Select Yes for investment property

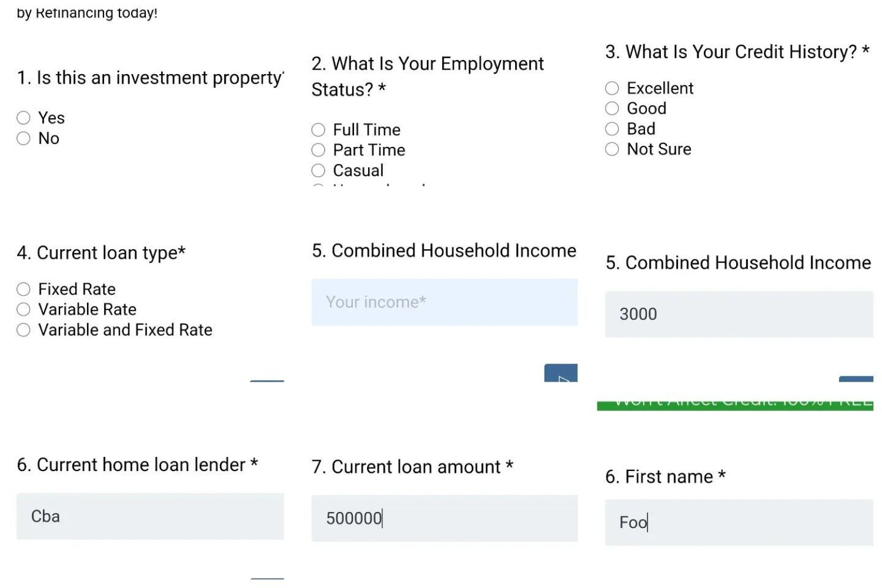point(24,118)
